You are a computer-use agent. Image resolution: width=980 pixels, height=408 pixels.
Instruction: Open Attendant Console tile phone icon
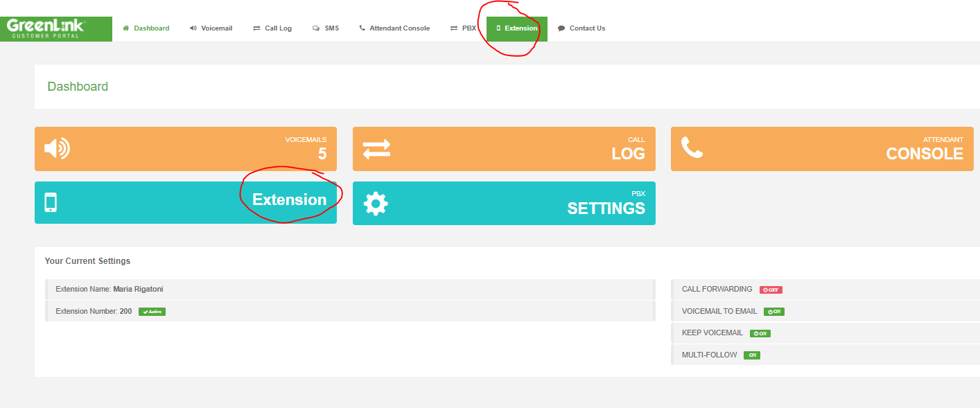[x=692, y=148]
